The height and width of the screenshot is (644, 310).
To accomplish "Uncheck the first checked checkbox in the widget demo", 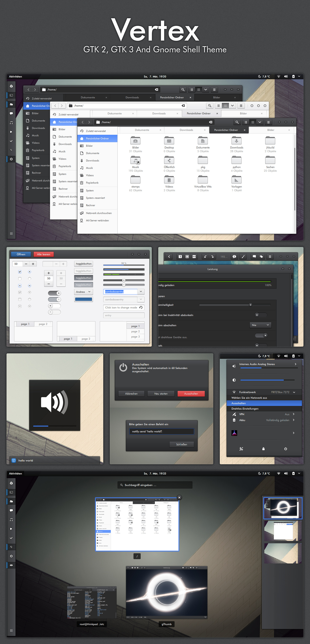I will pos(20,272).
